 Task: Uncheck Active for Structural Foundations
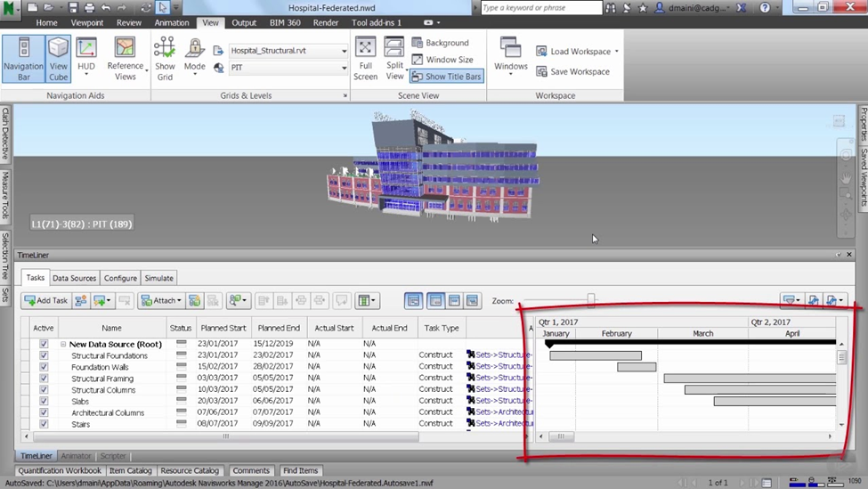point(44,355)
